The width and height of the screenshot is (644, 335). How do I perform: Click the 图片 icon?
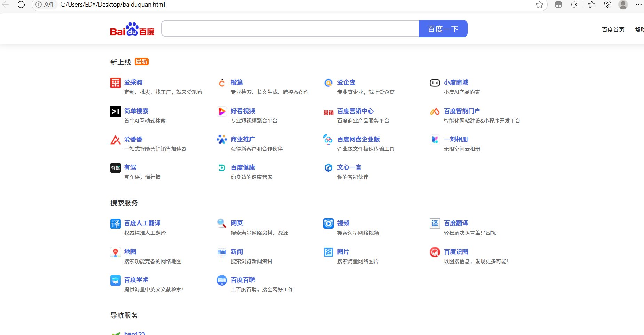pyautogui.click(x=328, y=252)
